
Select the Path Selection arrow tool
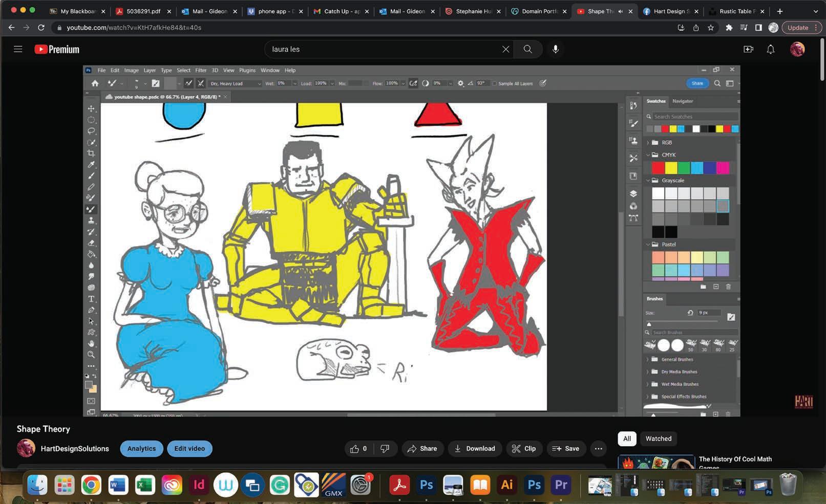pos(91,321)
